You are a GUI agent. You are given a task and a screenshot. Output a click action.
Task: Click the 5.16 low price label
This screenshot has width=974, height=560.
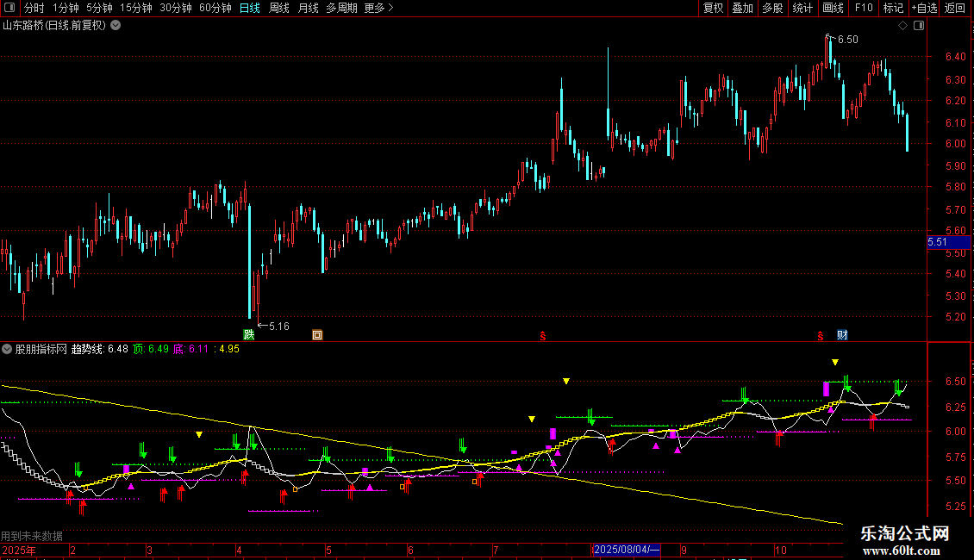(x=279, y=326)
